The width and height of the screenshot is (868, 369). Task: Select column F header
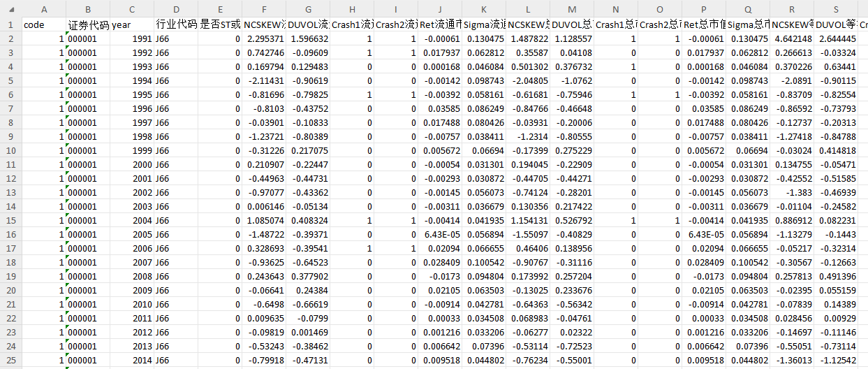[x=264, y=9]
